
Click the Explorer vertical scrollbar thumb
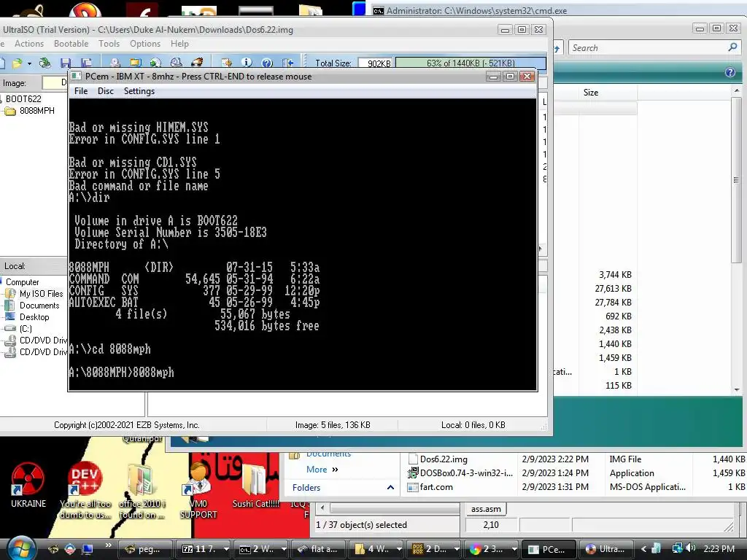[x=736, y=180]
